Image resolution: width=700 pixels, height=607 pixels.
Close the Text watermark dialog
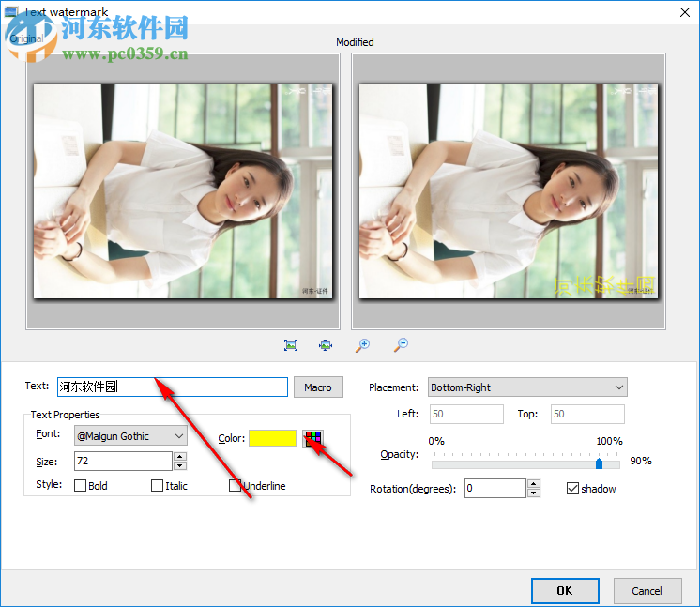pyautogui.click(x=685, y=12)
